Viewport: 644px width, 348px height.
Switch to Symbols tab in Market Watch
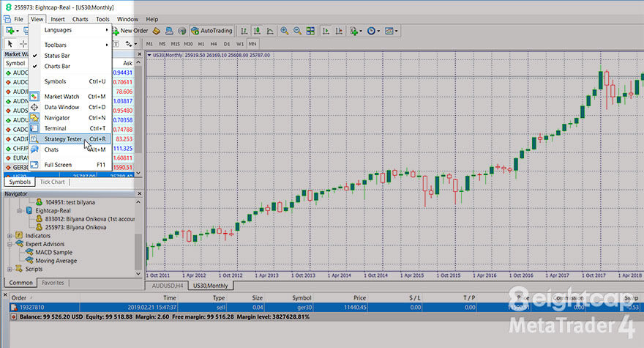(20, 182)
